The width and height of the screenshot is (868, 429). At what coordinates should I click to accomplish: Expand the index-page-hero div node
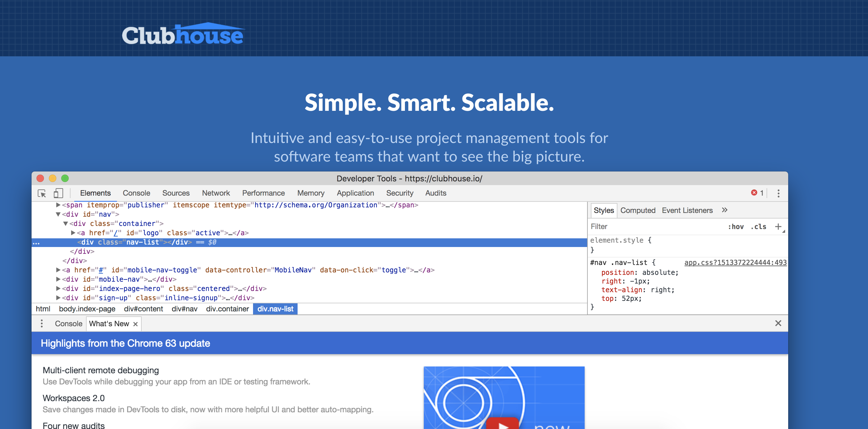tap(58, 289)
